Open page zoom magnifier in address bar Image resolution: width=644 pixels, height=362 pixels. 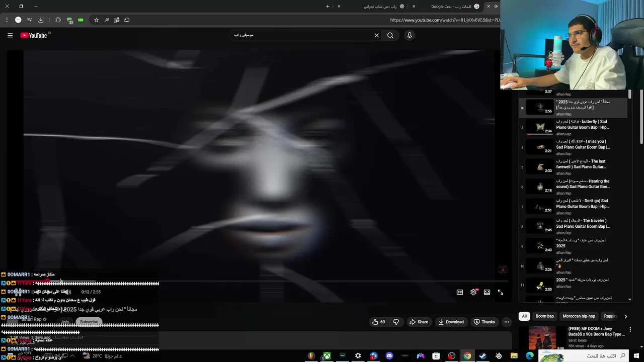[106, 20]
